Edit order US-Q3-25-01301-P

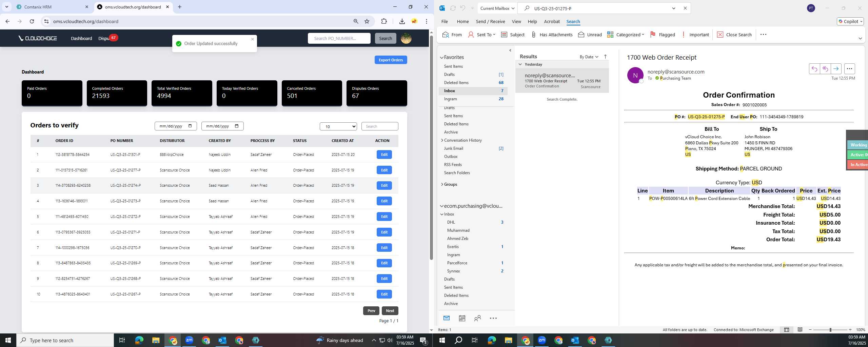[384, 155]
